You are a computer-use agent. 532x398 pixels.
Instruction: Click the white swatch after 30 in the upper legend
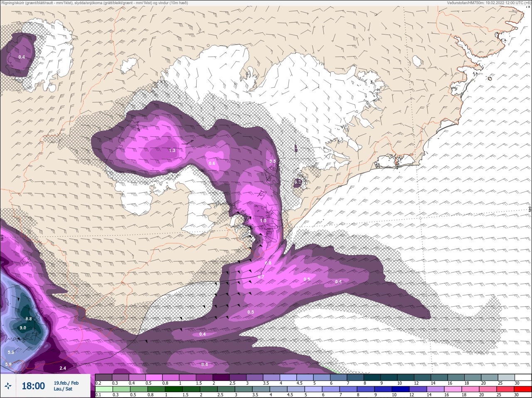[x=523, y=377]
